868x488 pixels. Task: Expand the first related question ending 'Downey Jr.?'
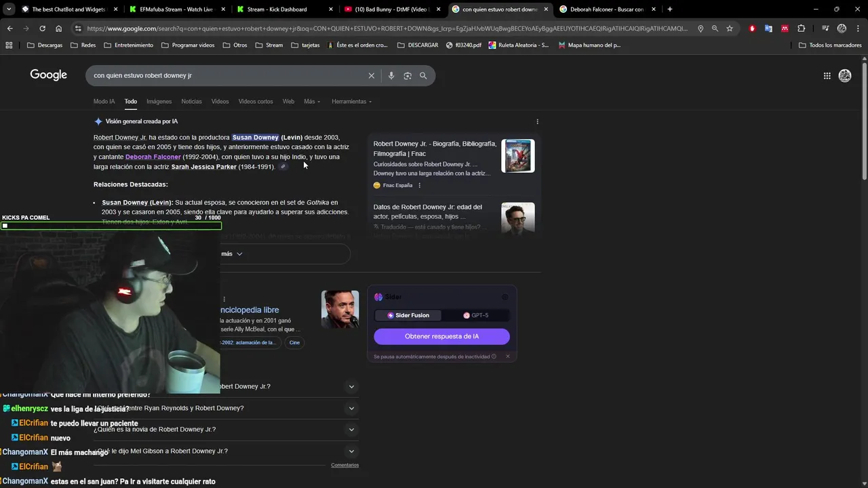[x=351, y=387]
